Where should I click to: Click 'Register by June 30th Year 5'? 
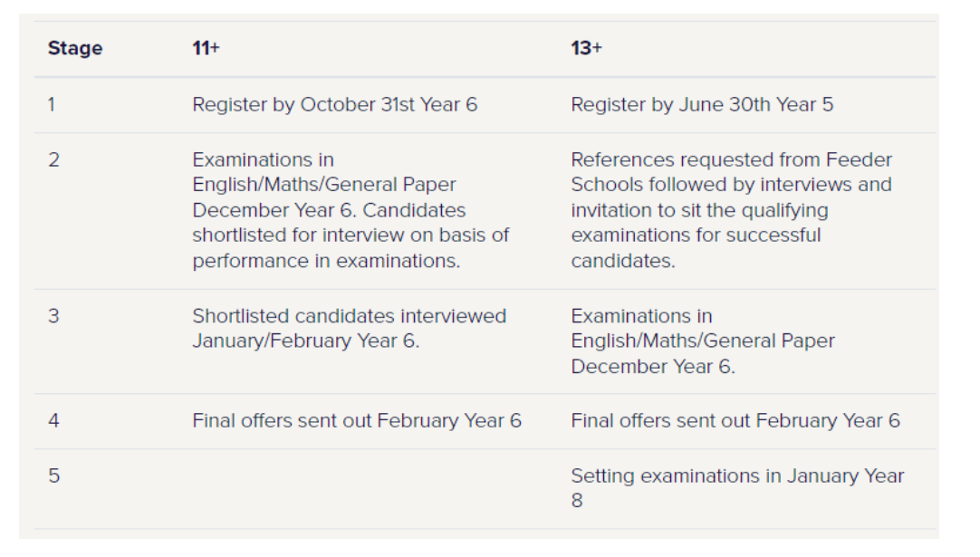pyautogui.click(x=702, y=104)
